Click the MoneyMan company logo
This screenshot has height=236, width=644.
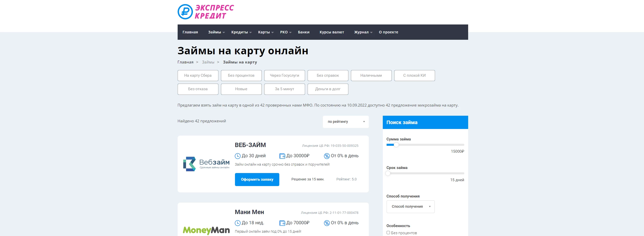pyautogui.click(x=206, y=230)
